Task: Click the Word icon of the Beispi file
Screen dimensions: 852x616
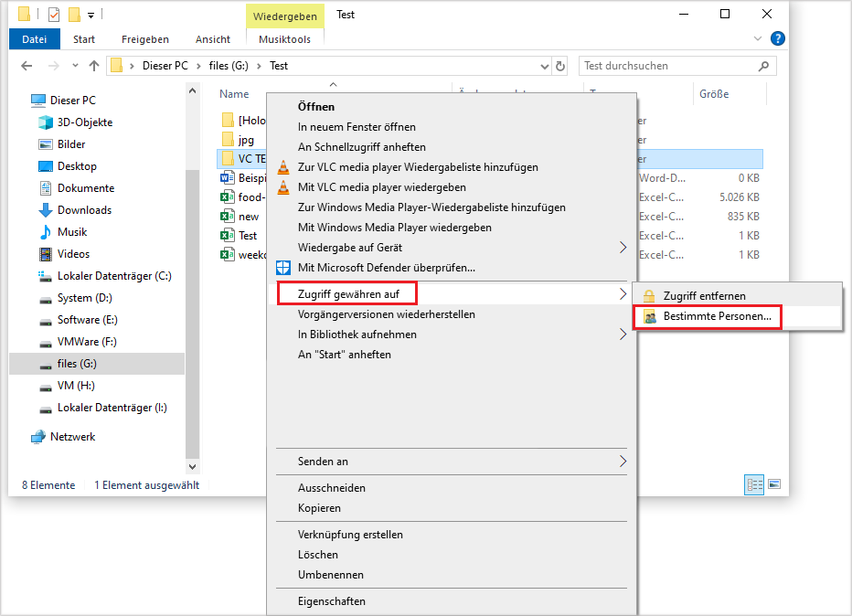Action: 227,178
